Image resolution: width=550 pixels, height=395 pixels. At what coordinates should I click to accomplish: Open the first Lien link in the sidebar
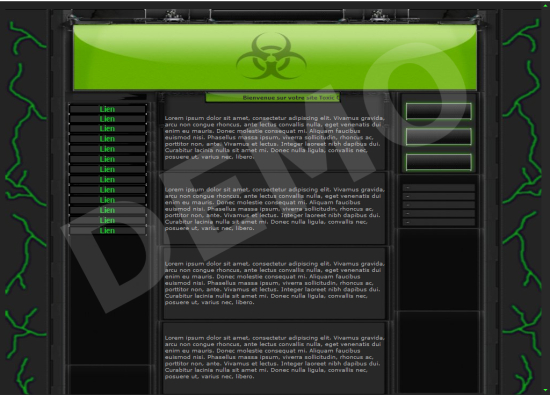pos(107,109)
